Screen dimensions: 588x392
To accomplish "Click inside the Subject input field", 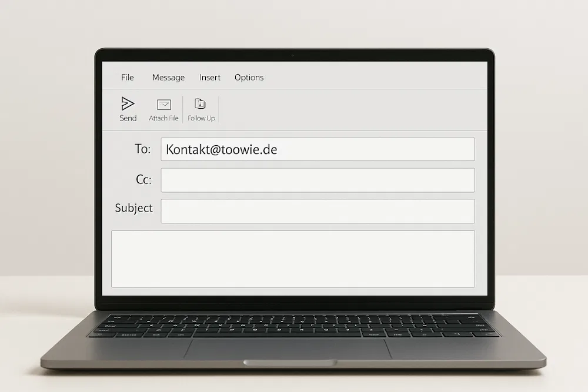I will pos(318,211).
